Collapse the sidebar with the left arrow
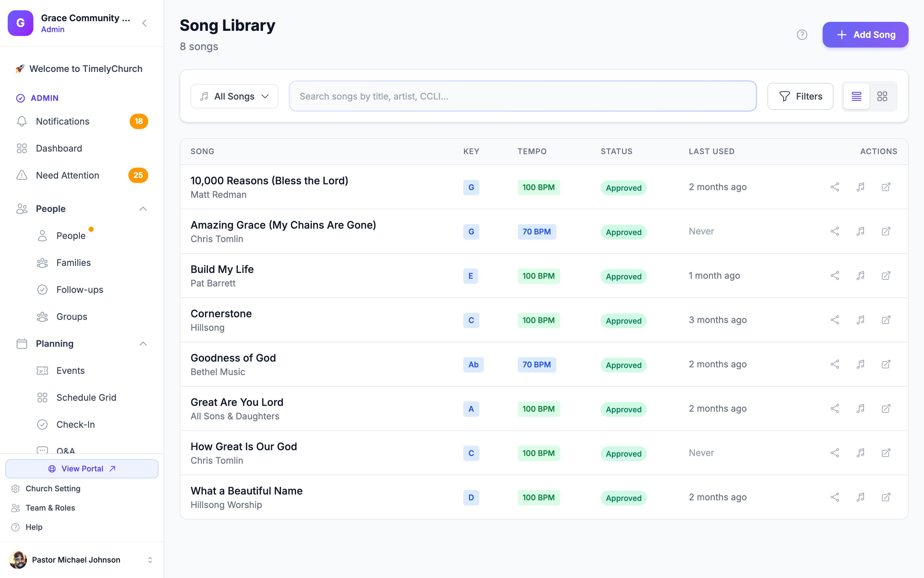 [x=144, y=23]
